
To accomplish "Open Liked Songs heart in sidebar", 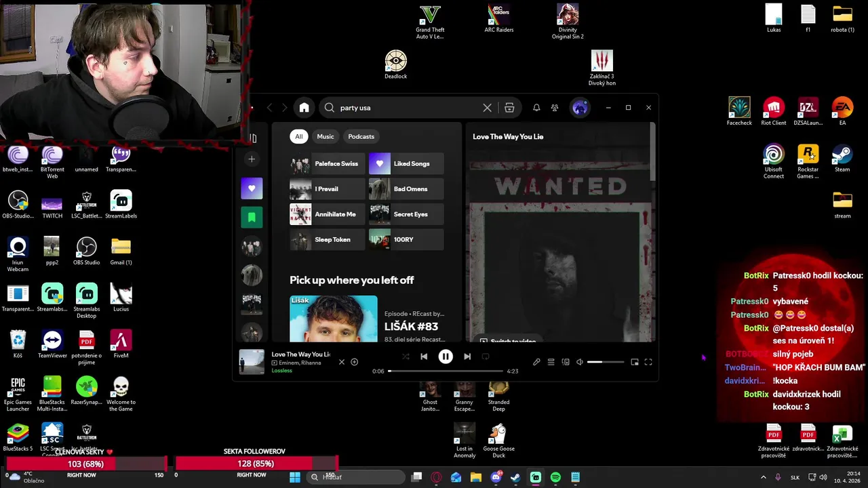I will 252,188.
